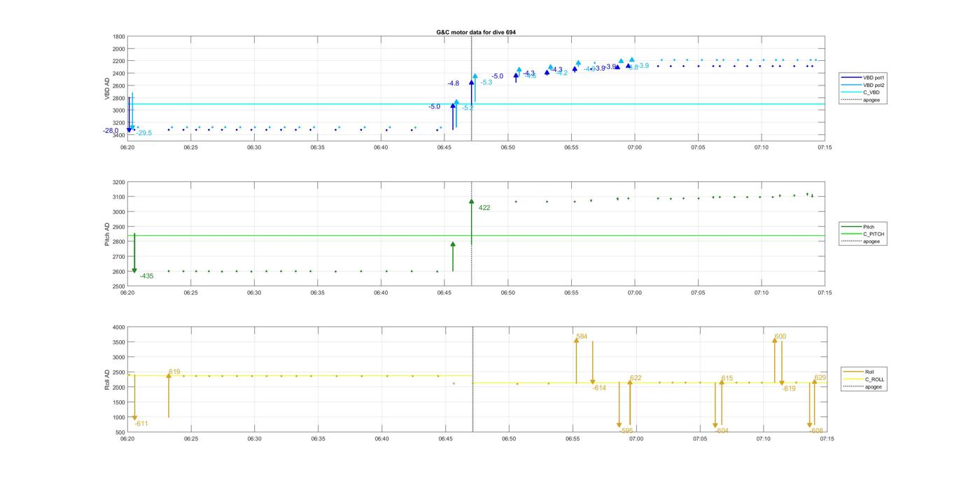Click the "584" roll data label
The image size is (980, 485).
[582, 337]
